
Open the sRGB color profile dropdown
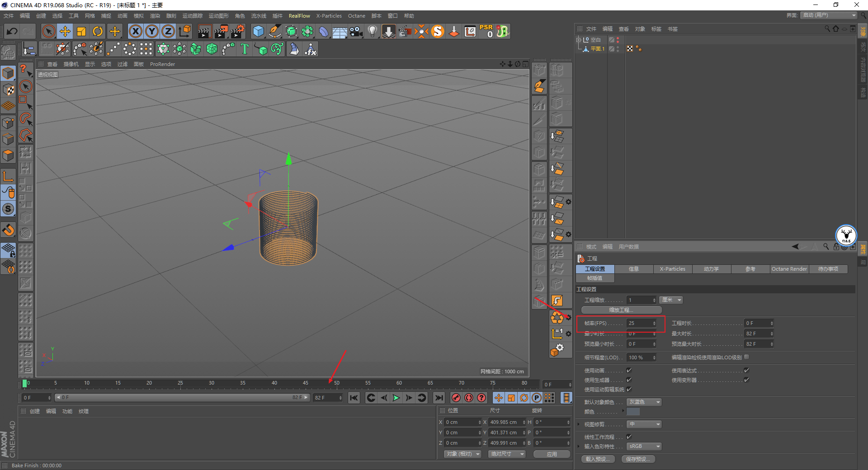pos(644,446)
